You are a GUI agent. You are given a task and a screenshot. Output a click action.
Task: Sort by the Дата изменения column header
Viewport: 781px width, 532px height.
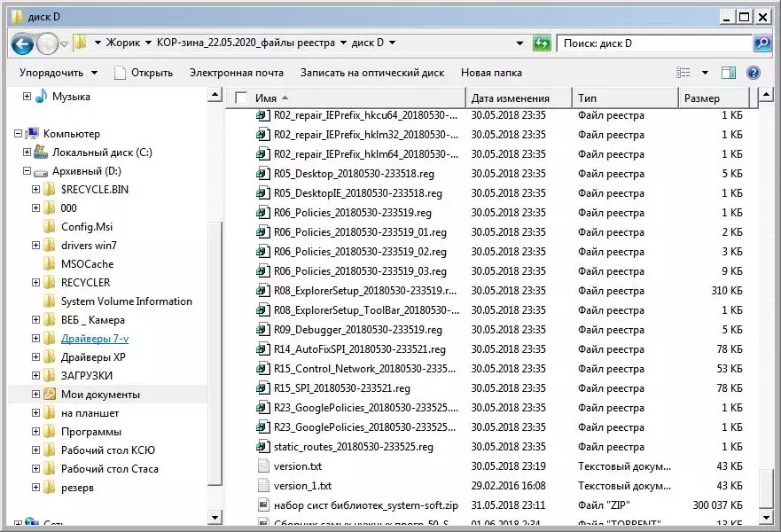click(x=519, y=98)
